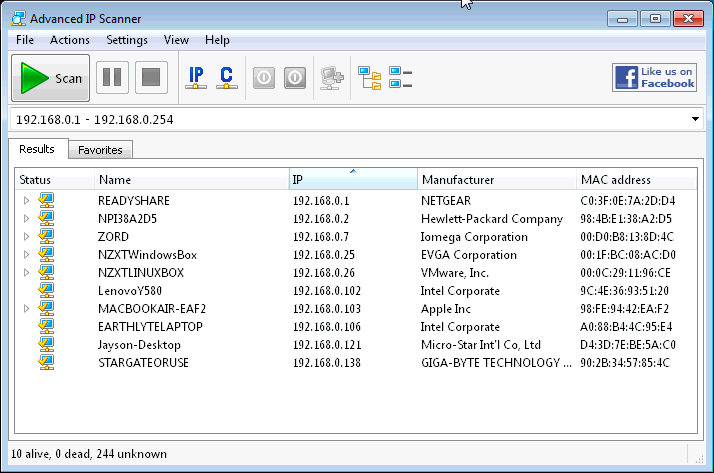Click the collapse all list icon
714x473 pixels.
point(400,78)
